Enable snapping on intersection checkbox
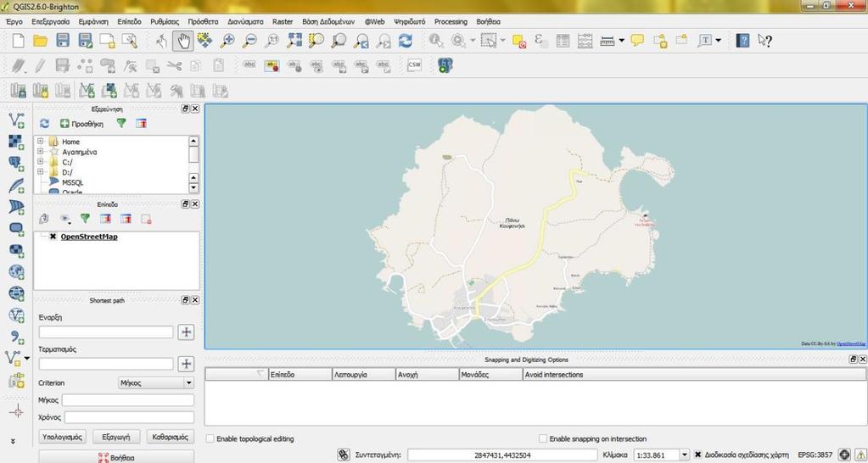The width and height of the screenshot is (868, 463). coord(543,438)
